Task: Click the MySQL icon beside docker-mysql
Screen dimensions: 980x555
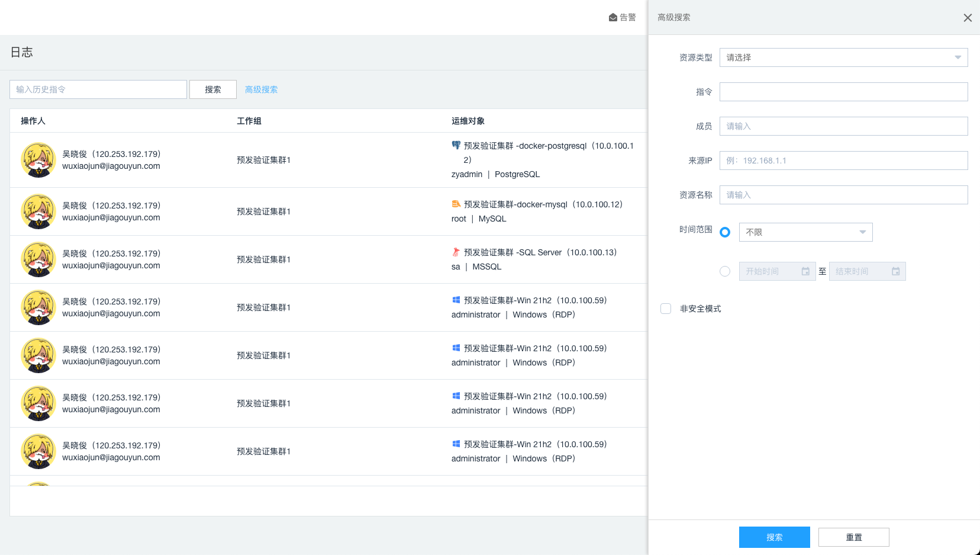Action: [456, 204]
